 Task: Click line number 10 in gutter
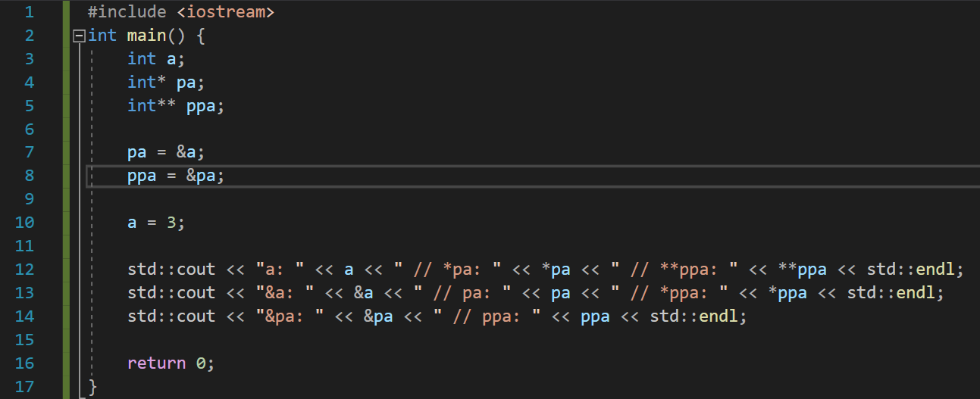[24, 223]
